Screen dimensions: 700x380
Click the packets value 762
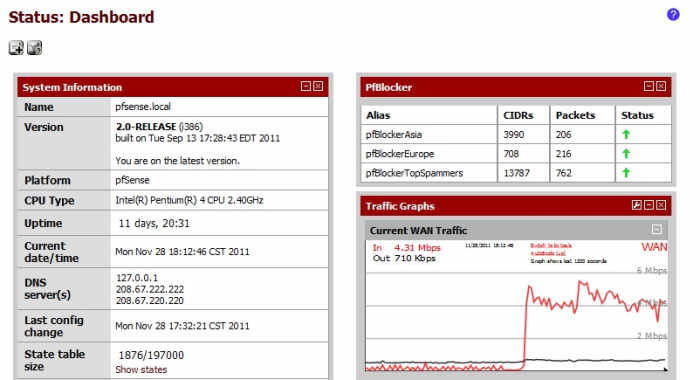coord(563,173)
